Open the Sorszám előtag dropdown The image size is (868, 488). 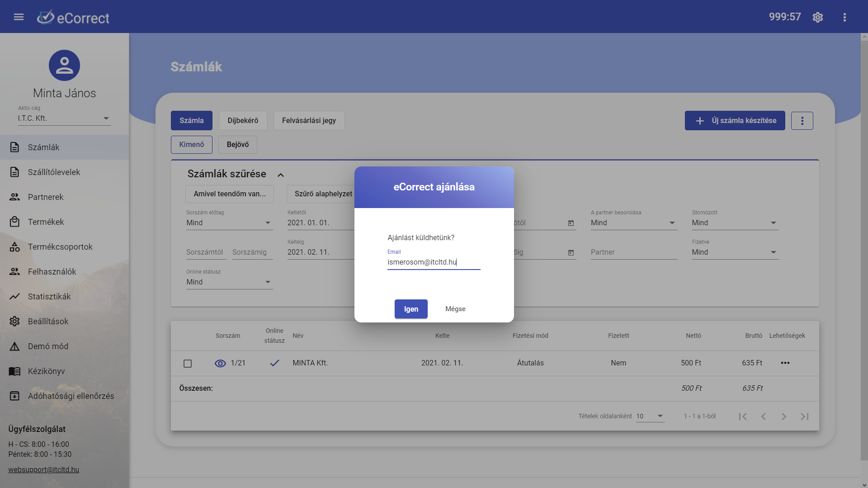coord(230,223)
